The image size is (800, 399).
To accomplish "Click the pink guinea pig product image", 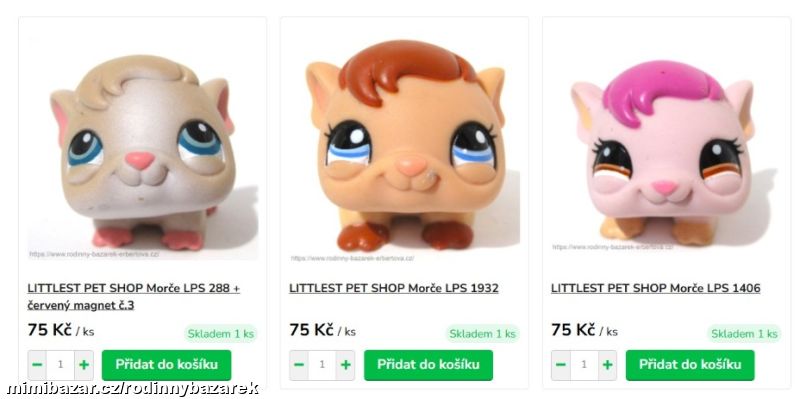I will [x=666, y=148].
